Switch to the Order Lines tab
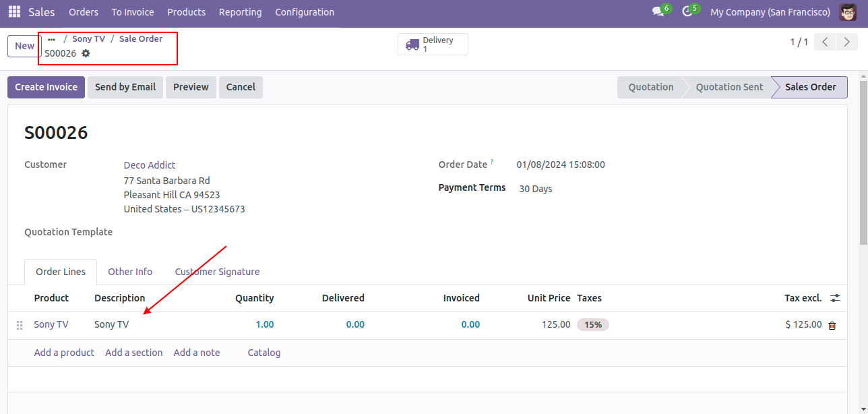Image resolution: width=868 pixels, height=414 pixels. (61, 272)
